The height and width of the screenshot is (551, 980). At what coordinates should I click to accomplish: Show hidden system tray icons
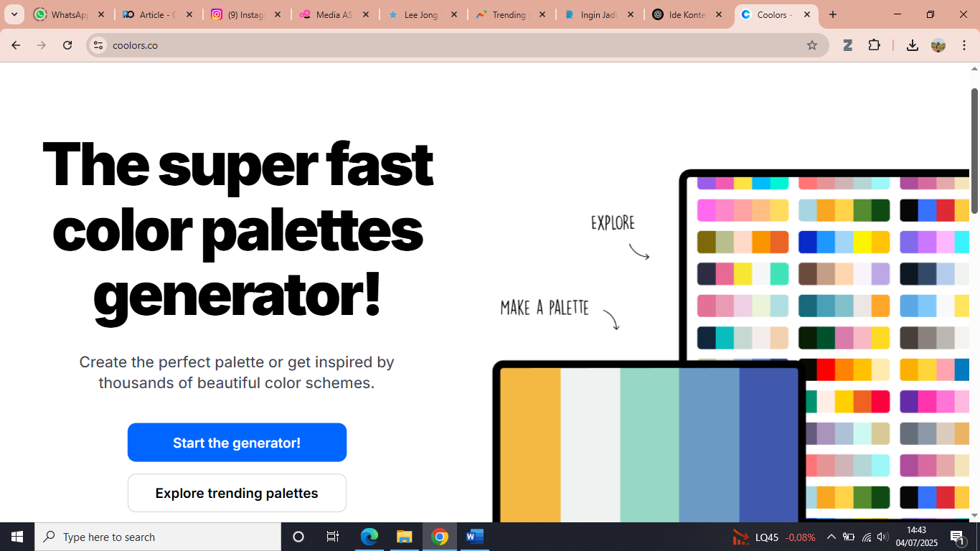tap(831, 537)
